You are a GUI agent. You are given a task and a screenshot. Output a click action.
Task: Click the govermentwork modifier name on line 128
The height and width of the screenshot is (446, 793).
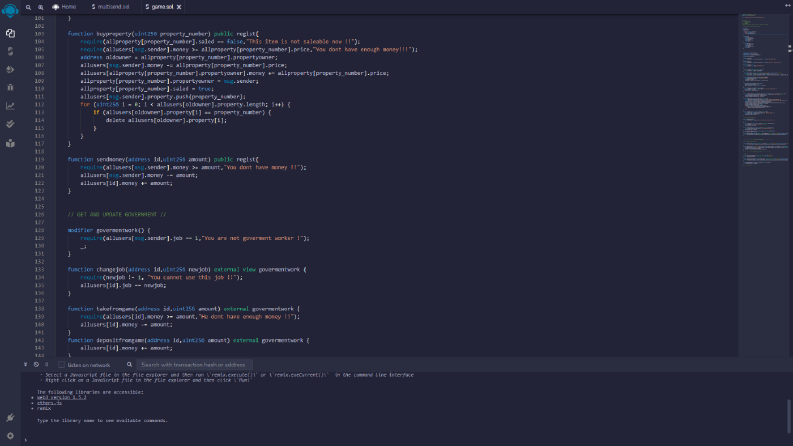[x=117, y=230]
